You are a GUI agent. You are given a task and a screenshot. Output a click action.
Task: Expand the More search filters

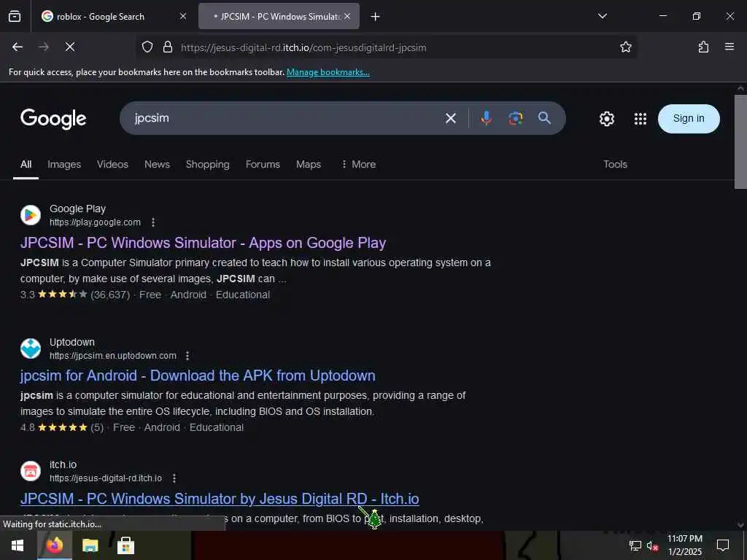coord(359,164)
